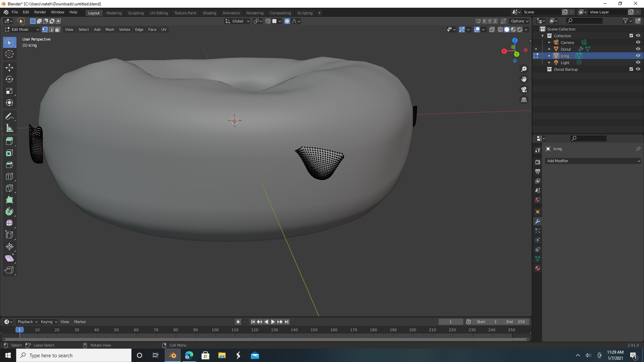Expand the Light object in outliner
The width and height of the screenshot is (644, 362).
[x=549, y=63]
